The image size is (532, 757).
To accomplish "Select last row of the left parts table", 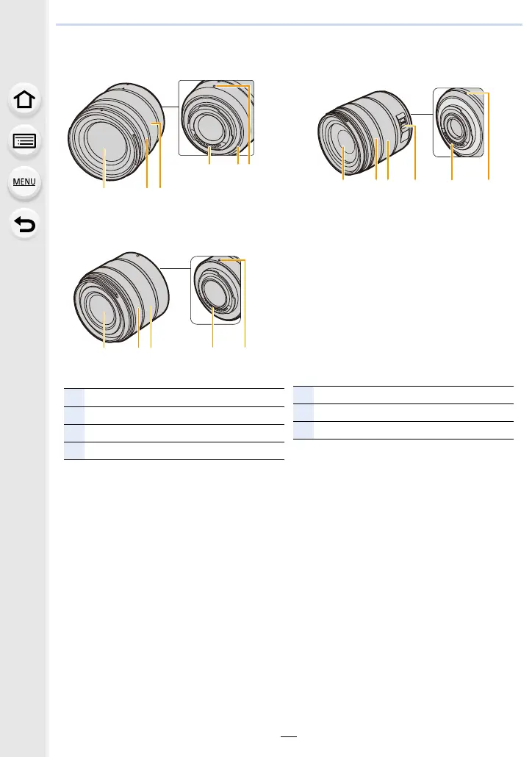I will click(x=174, y=451).
